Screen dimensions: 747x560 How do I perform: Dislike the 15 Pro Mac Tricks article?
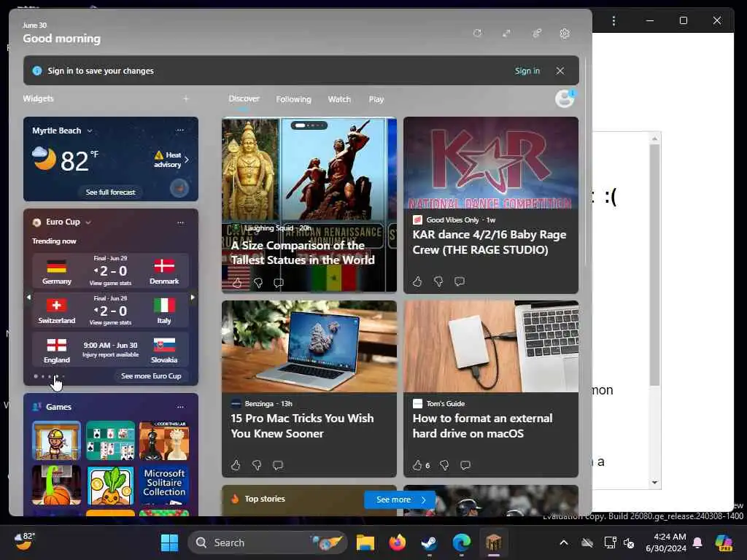(x=257, y=464)
